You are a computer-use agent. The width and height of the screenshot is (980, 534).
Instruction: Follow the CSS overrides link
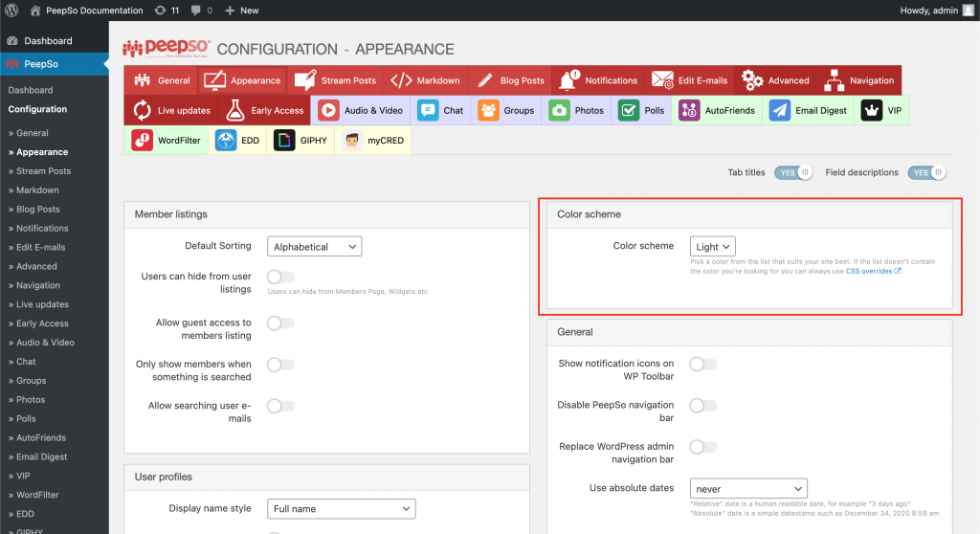point(873,271)
